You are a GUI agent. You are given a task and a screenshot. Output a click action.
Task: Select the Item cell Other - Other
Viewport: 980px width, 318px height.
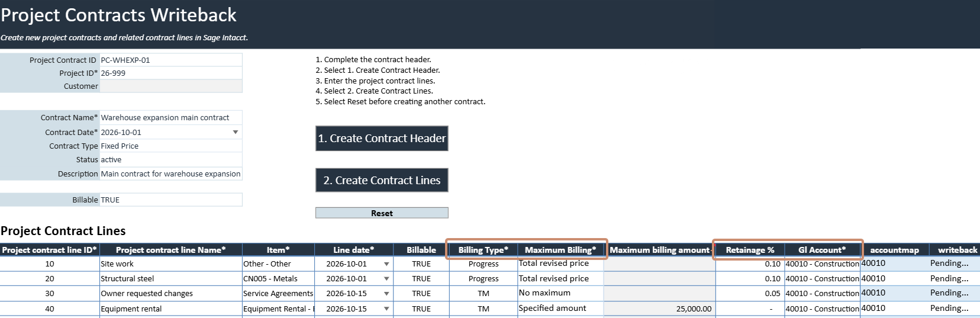click(x=278, y=264)
